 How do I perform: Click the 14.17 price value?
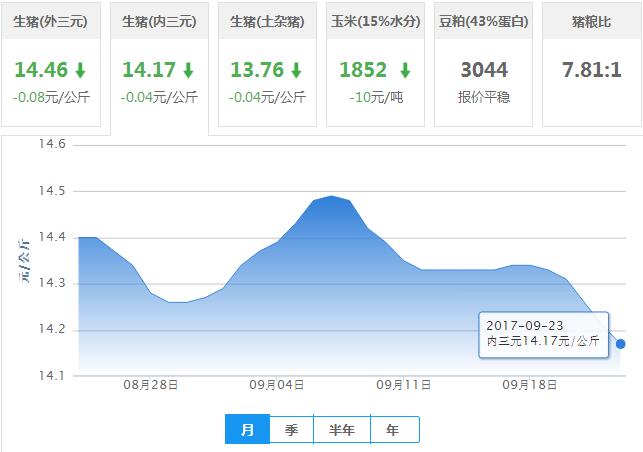[x=149, y=70]
